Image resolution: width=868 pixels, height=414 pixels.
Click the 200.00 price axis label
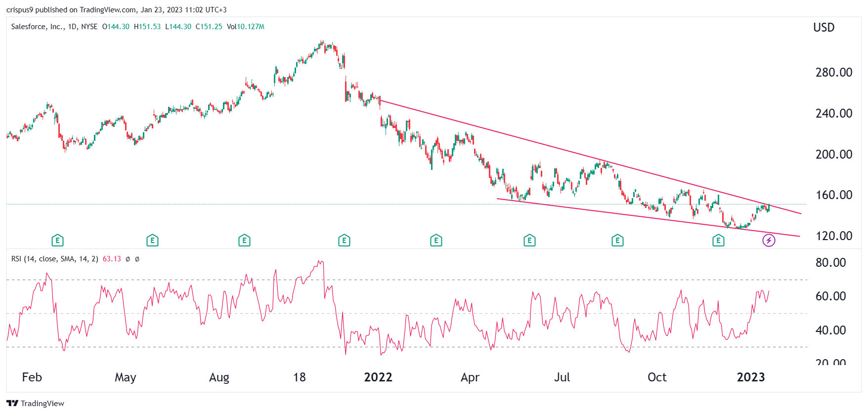pyautogui.click(x=834, y=155)
